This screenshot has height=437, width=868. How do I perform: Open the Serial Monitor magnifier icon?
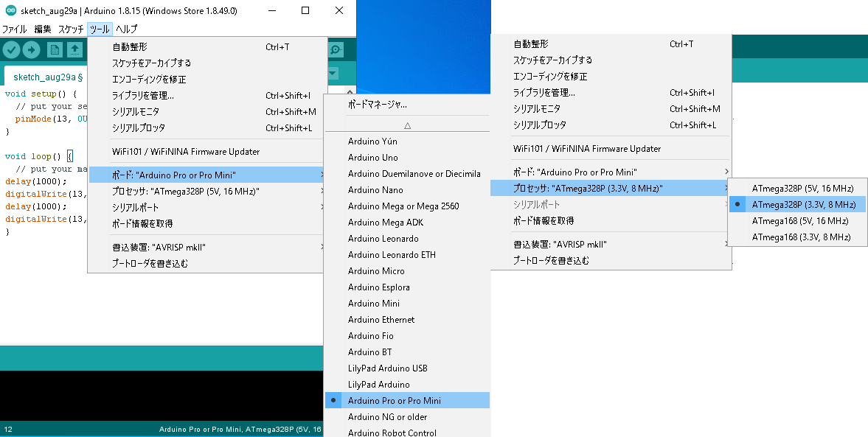(x=336, y=50)
